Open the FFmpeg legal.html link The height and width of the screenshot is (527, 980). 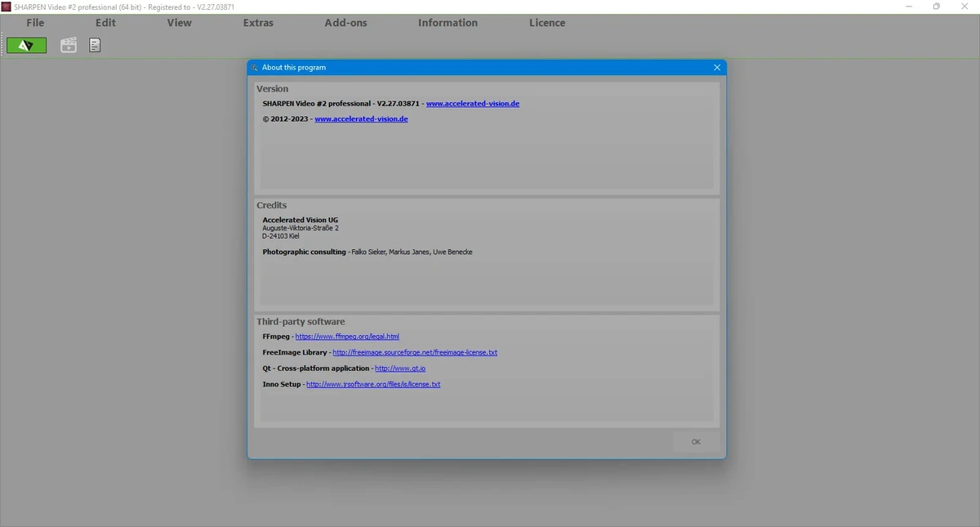pos(347,337)
